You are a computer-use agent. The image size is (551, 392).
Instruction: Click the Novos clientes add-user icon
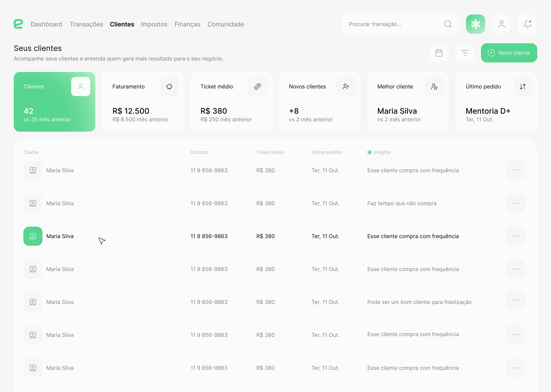point(346,86)
